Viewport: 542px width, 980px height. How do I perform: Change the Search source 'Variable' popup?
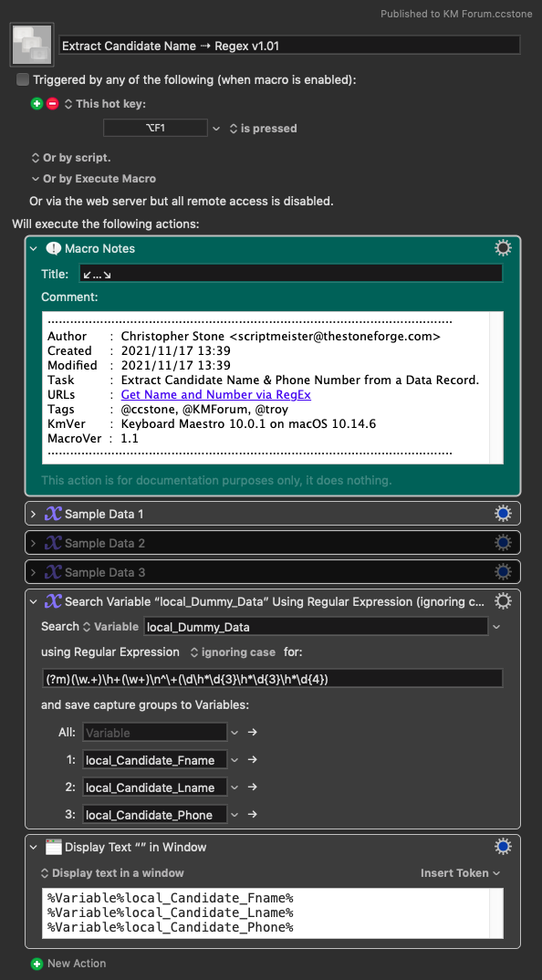point(110,626)
